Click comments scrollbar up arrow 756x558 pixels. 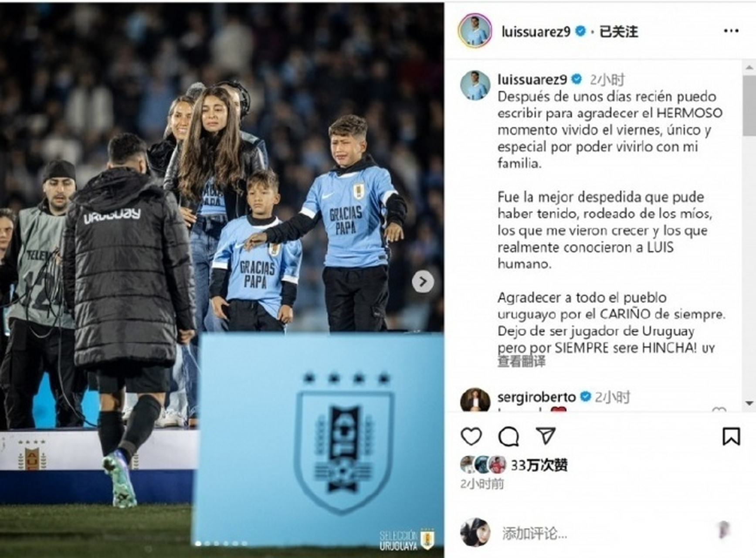pos(749,68)
